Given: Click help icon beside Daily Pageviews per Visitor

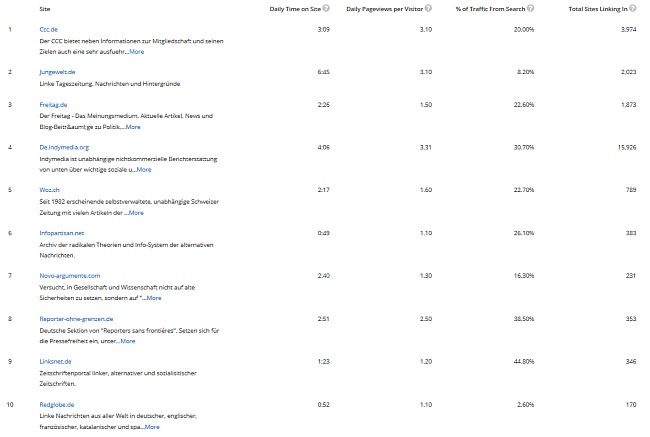Looking at the screenshot, I should coord(427,8).
